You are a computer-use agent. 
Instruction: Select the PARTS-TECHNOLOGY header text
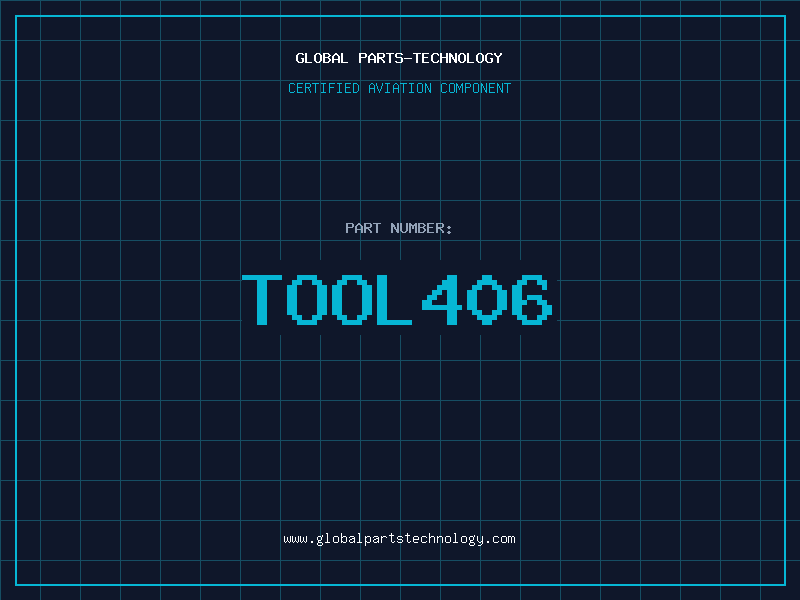tap(430, 58)
